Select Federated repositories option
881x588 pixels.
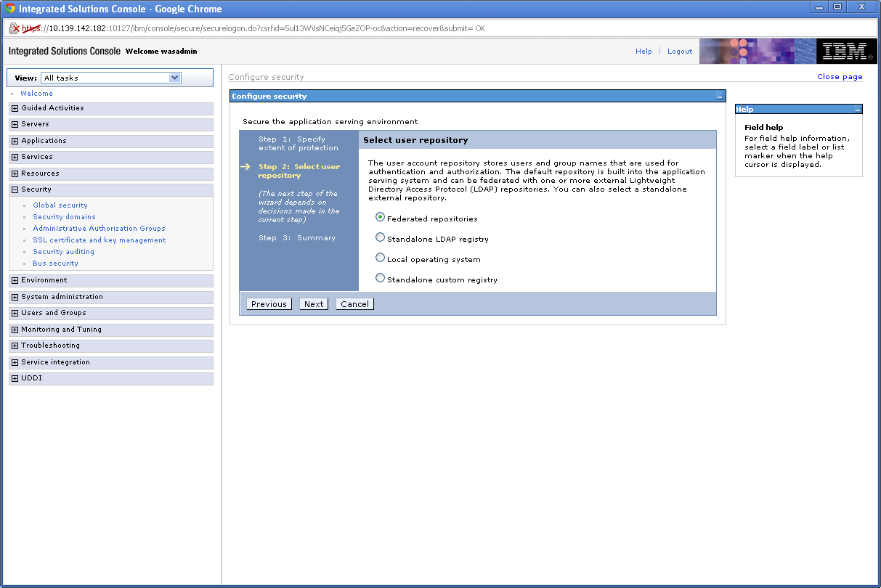pos(380,216)
